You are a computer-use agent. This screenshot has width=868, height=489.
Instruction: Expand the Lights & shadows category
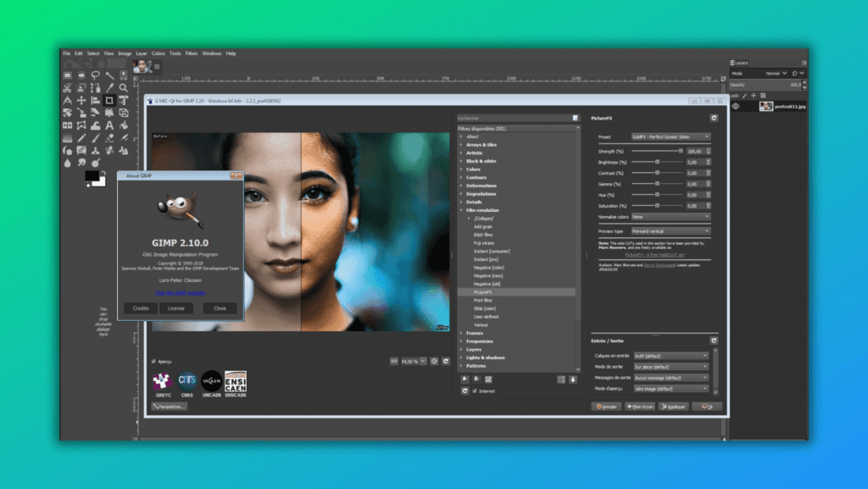(461, 358)
